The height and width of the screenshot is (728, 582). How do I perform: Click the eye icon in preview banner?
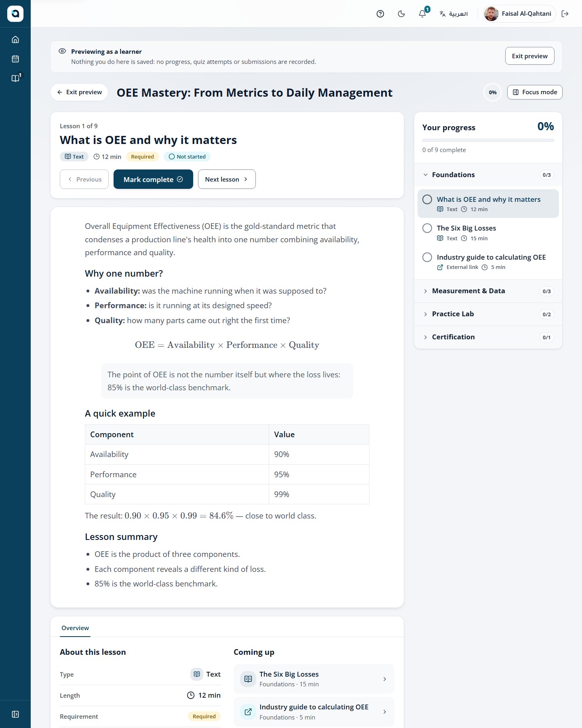pyautogui.click(x=62, y=51)
